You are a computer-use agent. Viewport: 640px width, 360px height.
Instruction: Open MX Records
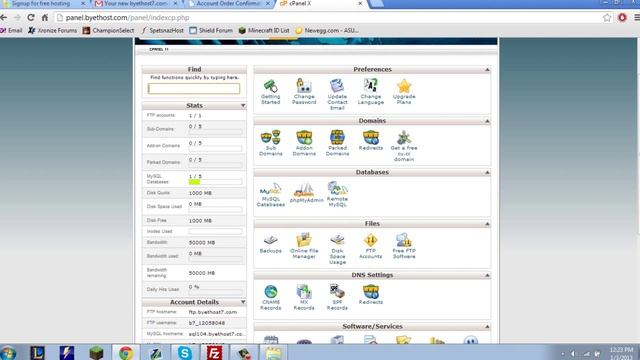click(304, 297)
